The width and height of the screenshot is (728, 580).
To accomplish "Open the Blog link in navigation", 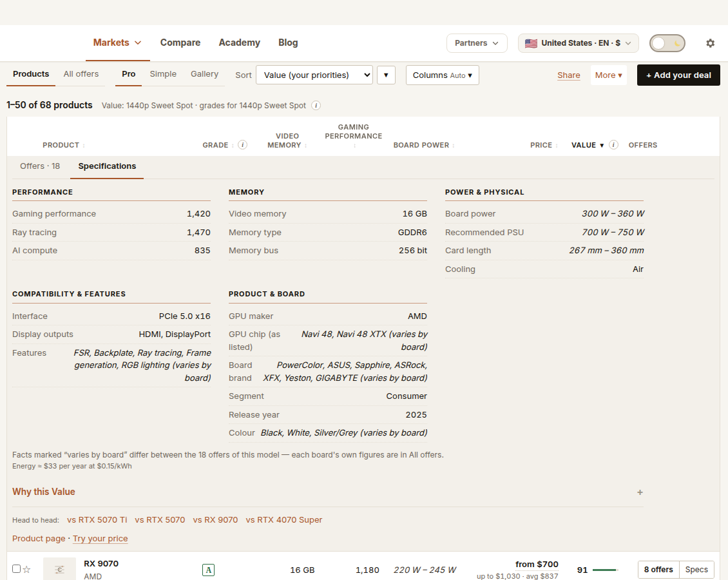I will click(x=289, y=43).
